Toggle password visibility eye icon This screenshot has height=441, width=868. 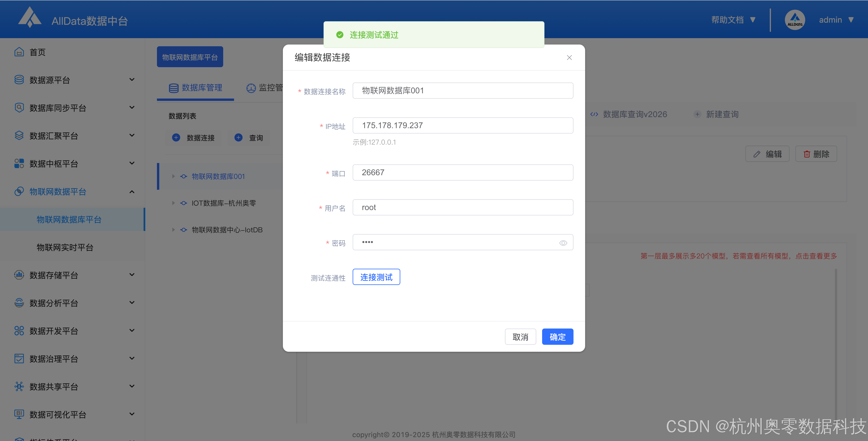pos(563,243)
